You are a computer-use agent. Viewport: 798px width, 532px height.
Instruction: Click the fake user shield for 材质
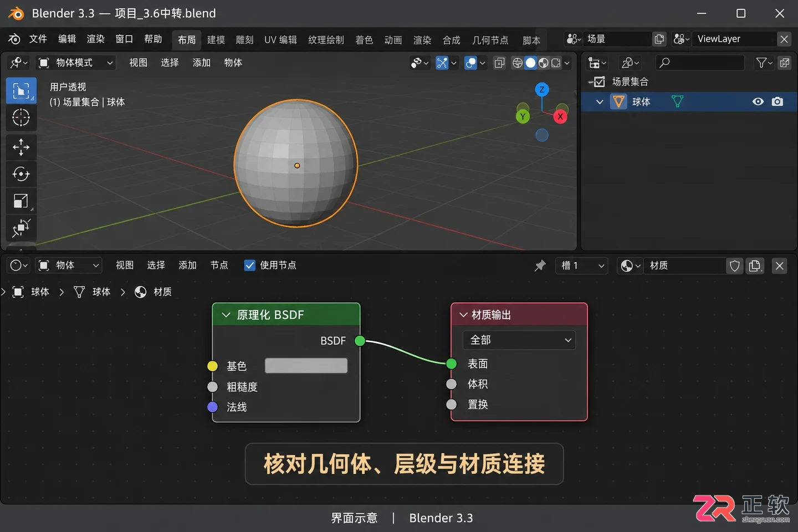click(x=735, y=266)
